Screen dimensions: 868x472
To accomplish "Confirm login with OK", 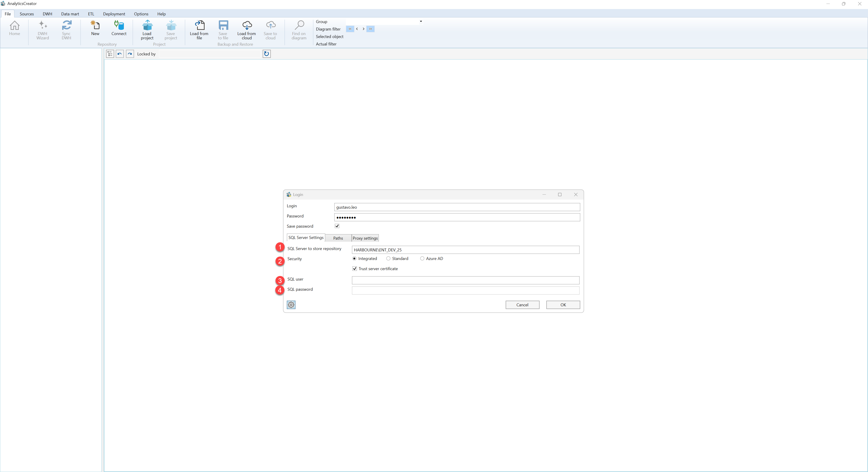I will coord(563,305).
